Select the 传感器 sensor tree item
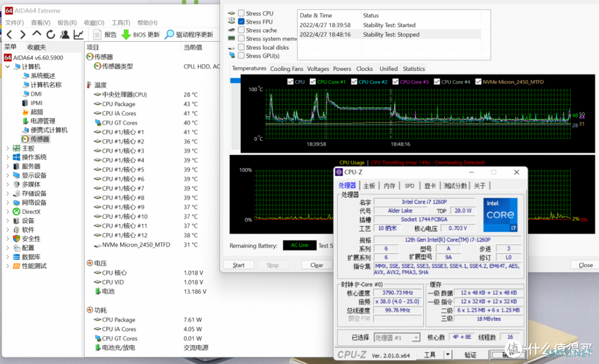Image resolution: width=599 pixels, height=364 pixels. click(35, 139)
